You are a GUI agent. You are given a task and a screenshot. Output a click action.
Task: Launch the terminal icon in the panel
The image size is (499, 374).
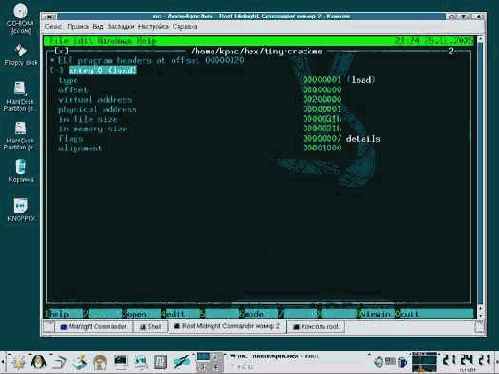120,362
